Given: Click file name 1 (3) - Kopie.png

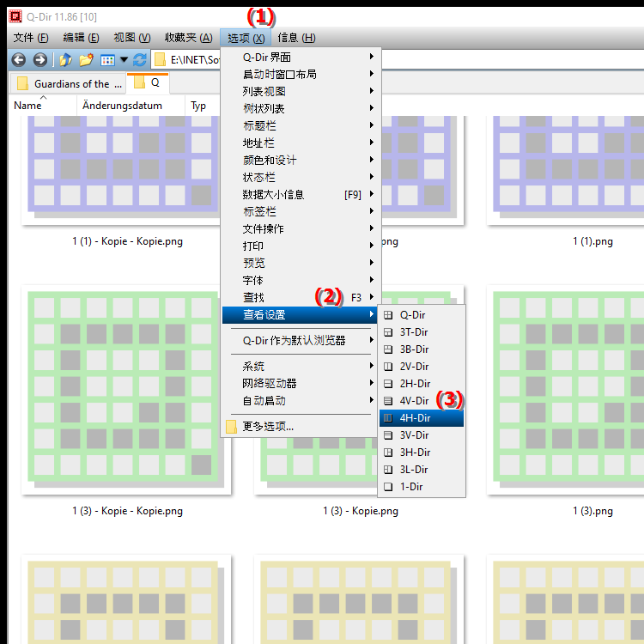Looking at the screenshot, I should pyautogui.click(x=361, y=511).
